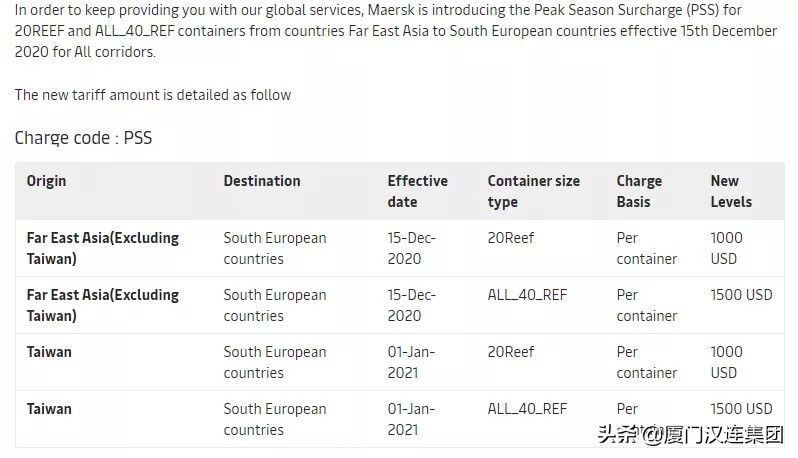Click the Charge Basis column header

(x=639, y=191)
